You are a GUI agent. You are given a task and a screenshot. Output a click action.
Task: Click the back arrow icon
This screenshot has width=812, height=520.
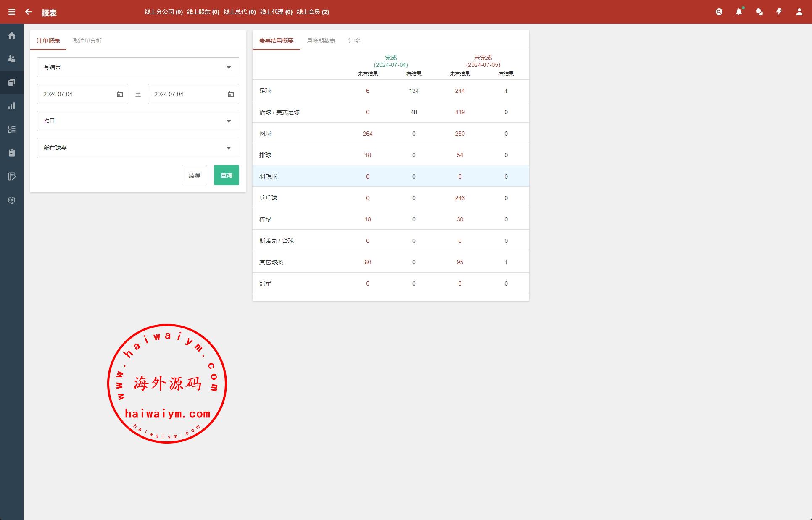coord(29,12)
